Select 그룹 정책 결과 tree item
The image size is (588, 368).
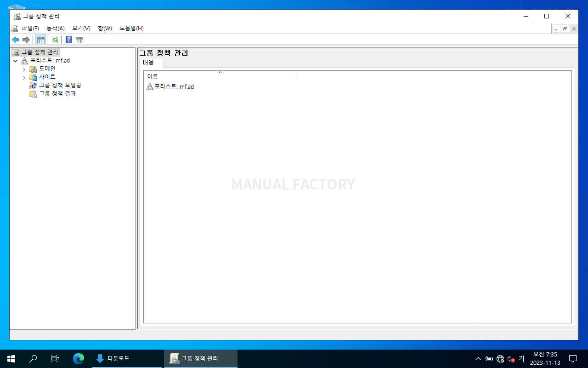[57, 94]
